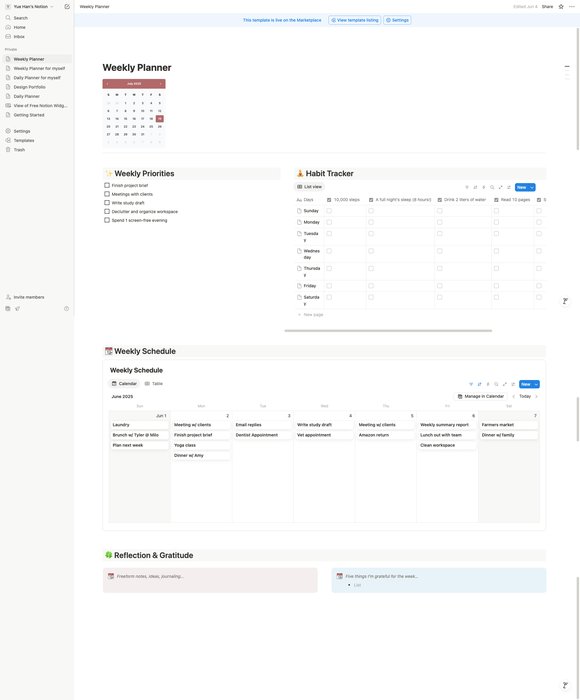This screenshot has width=580, height=700.
Task: Click Manage in Calendar button
Action: 481,396
